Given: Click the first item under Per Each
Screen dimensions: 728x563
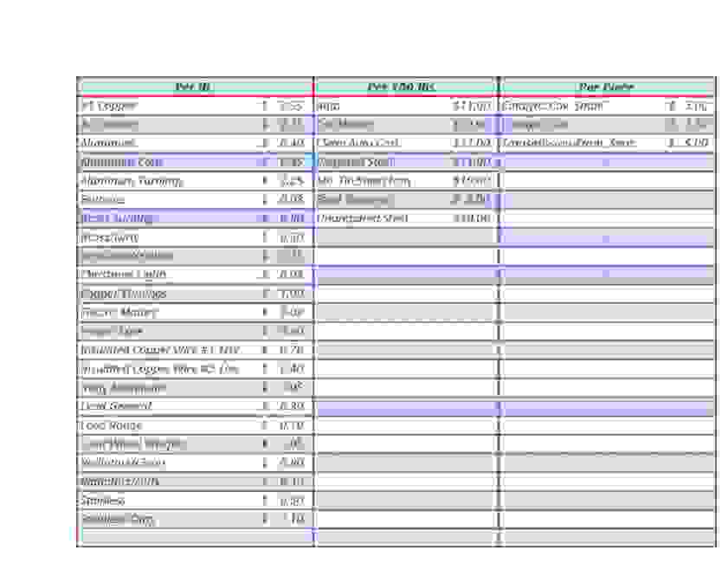Looking at the screenshot, I should [553, 107].
